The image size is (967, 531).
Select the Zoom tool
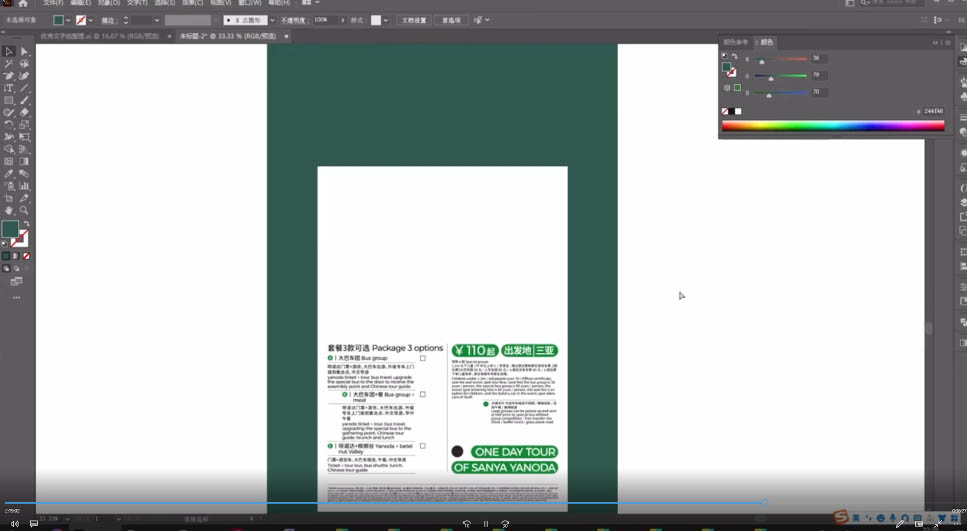pyautogui.click(x=24, y=210)
